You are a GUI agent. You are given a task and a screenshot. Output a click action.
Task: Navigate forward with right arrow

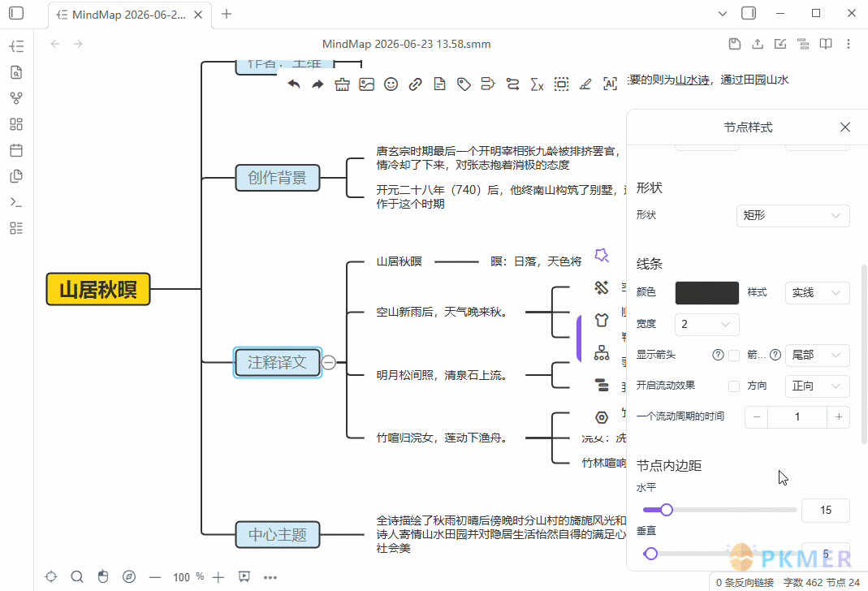point(78,44)
